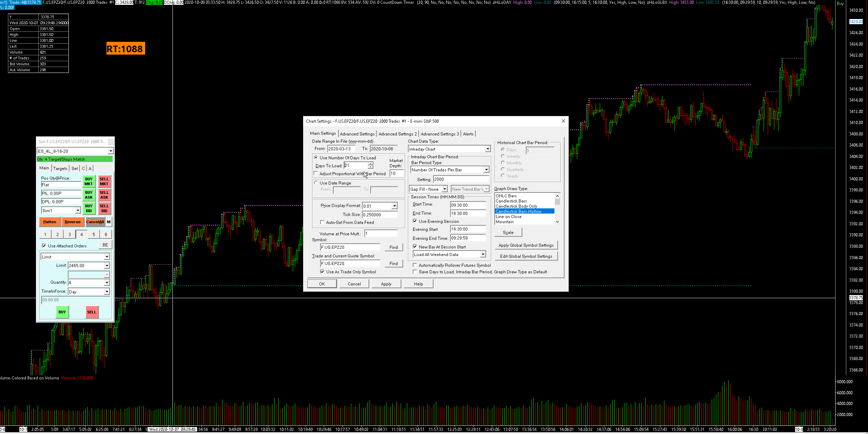Toggle Use Evening Session checkbox
Image resolution: width=868 pixels, height=434 pixels.
(415, 221)
